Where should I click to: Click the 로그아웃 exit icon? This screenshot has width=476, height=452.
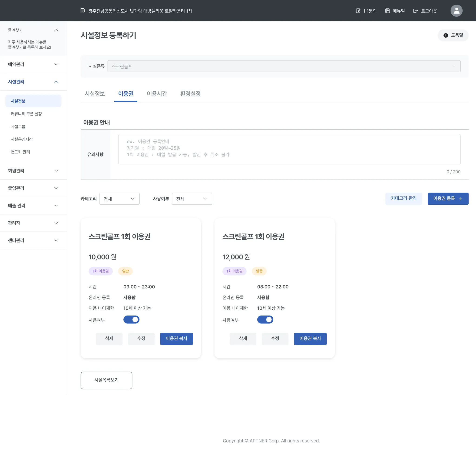pos(416,11)
